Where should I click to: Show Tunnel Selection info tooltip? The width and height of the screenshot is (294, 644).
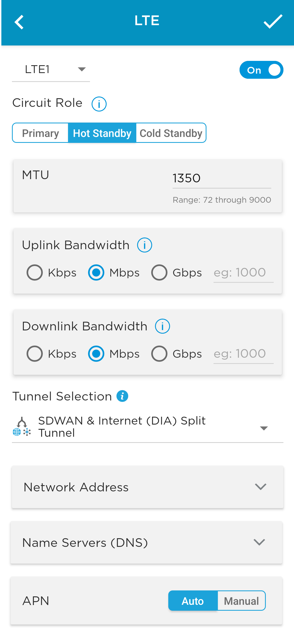click(x=122, y=396)
